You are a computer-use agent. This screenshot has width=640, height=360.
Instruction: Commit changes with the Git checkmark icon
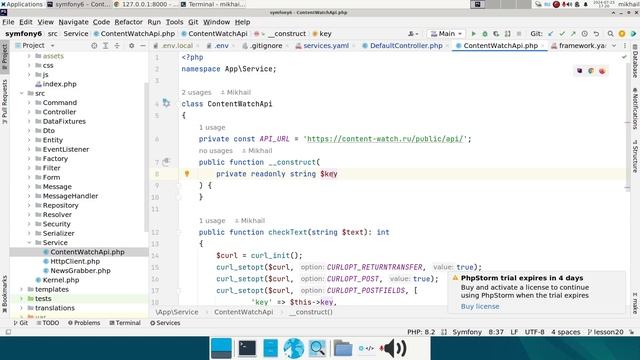click(562, 34)
